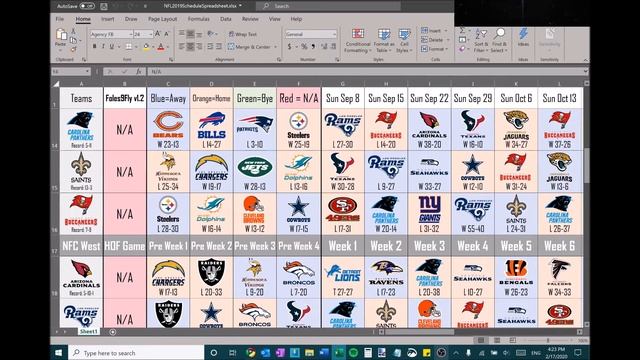This screenshot has width=640, height=360.
Task: Toggle Bold formatting
Action: [x=94, y=47]
